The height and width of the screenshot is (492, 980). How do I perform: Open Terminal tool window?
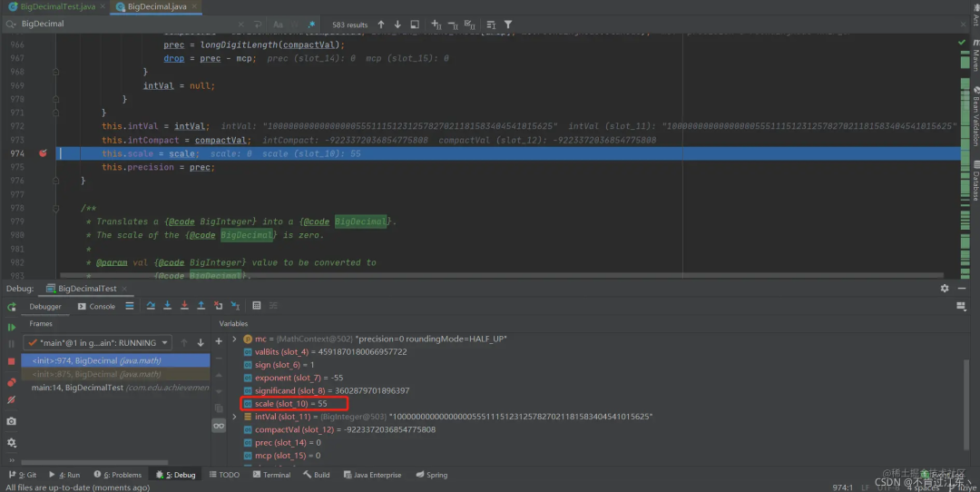tap(272, 475)
